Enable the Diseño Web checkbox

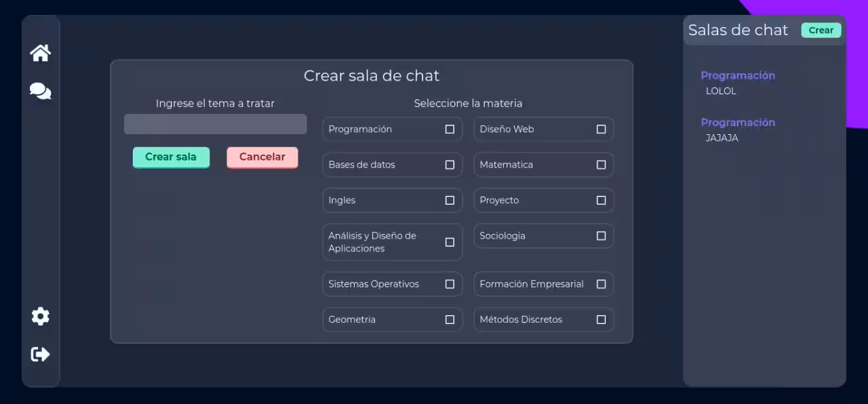coord(601,129)
